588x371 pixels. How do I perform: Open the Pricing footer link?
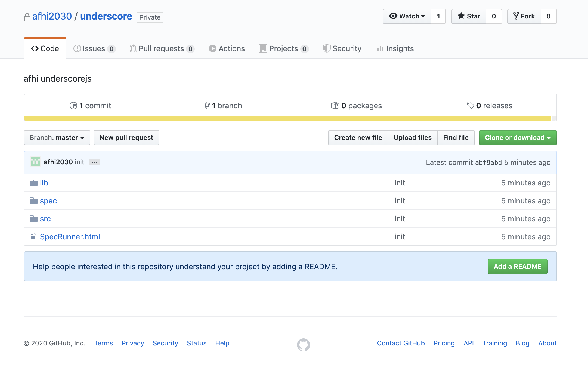click(x=444, y=343)
